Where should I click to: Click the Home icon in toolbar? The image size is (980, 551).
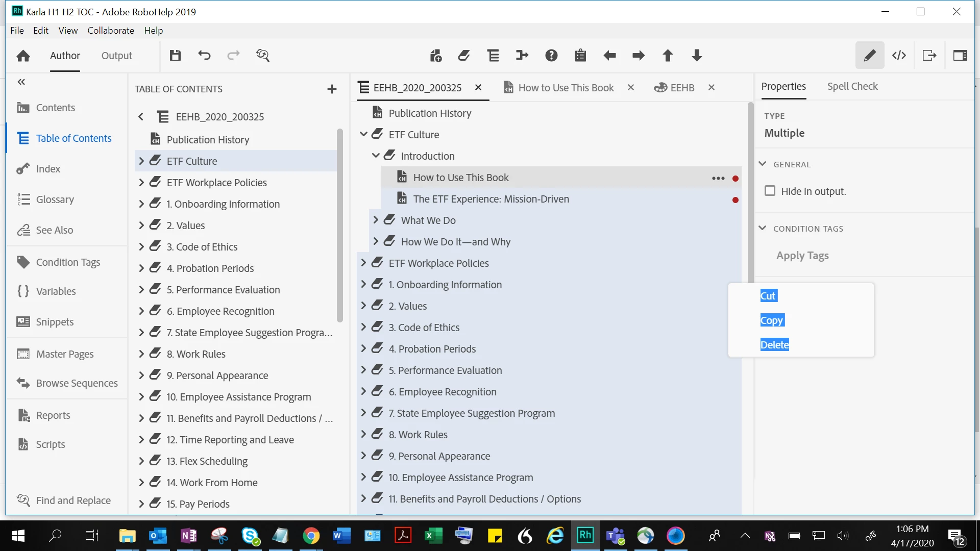coord(23,56)
